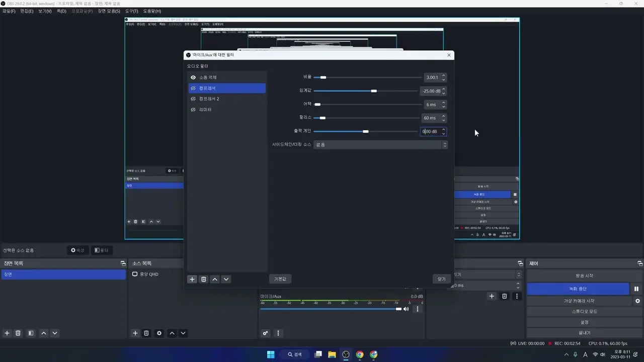This screenshot has width=644, height=362.
Task: Open scene filters icon in scene list
Action: (x=31, y=333)
